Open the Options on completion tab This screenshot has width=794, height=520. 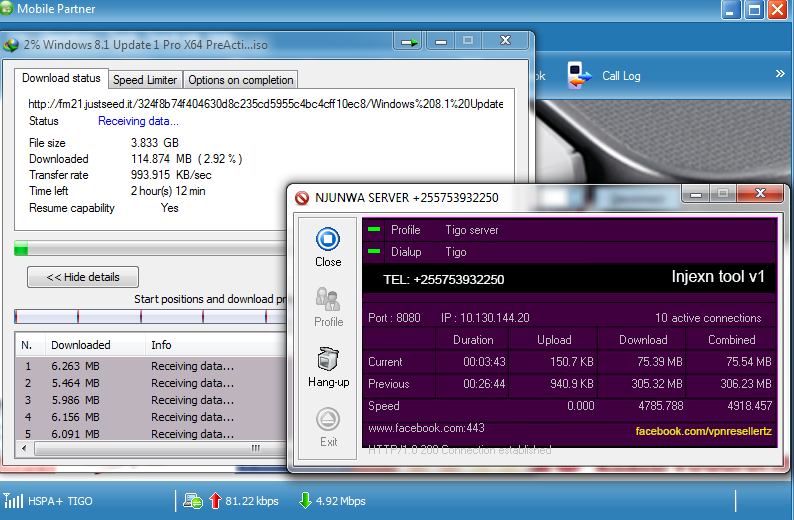pos(240,80)
